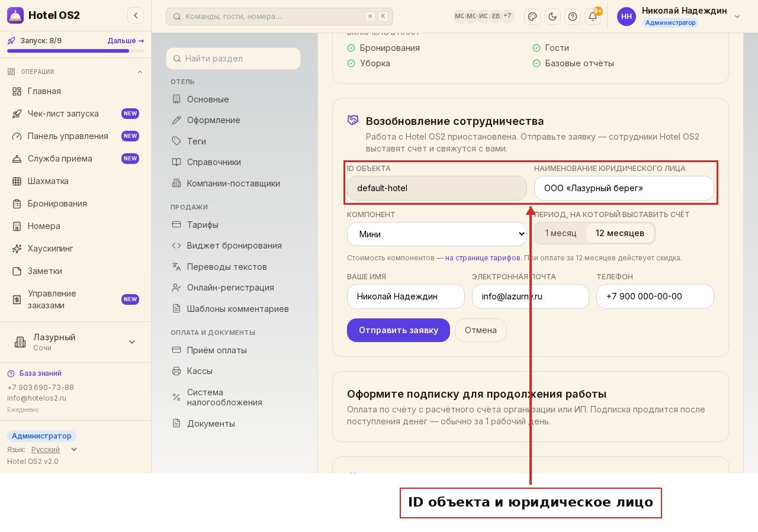Click the +7 more users badge
Screen dimensions: 758x532
[508, 16]
